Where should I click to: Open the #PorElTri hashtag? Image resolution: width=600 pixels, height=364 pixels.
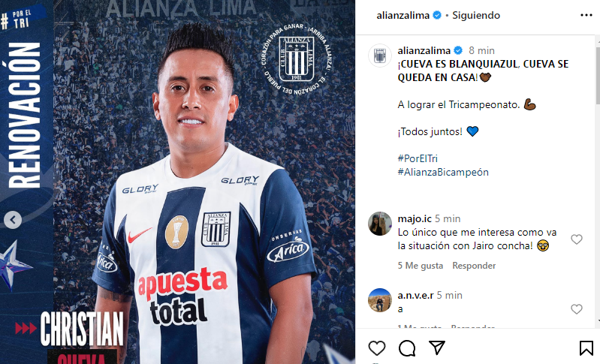418,158
